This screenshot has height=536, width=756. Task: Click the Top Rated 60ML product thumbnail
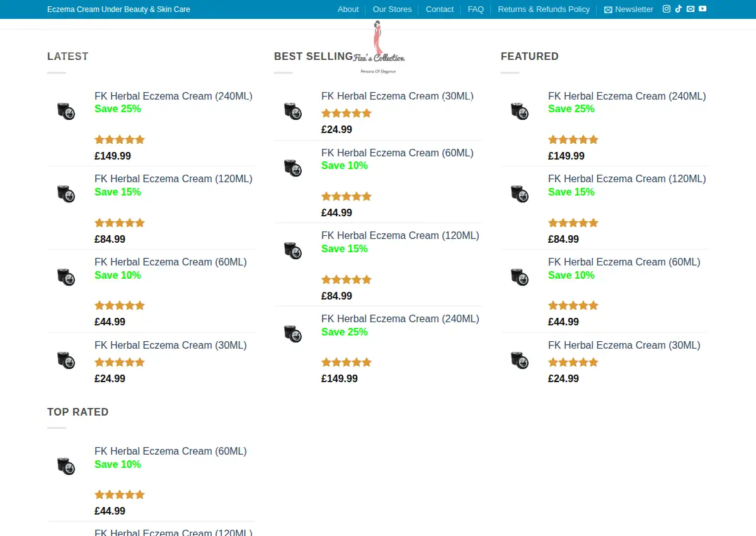tap(66, 465)
